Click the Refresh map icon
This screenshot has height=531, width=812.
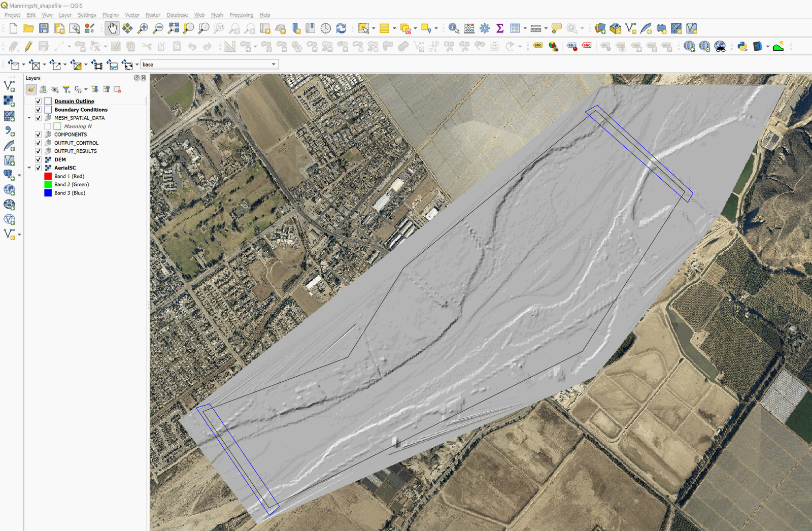pos(341,28)
